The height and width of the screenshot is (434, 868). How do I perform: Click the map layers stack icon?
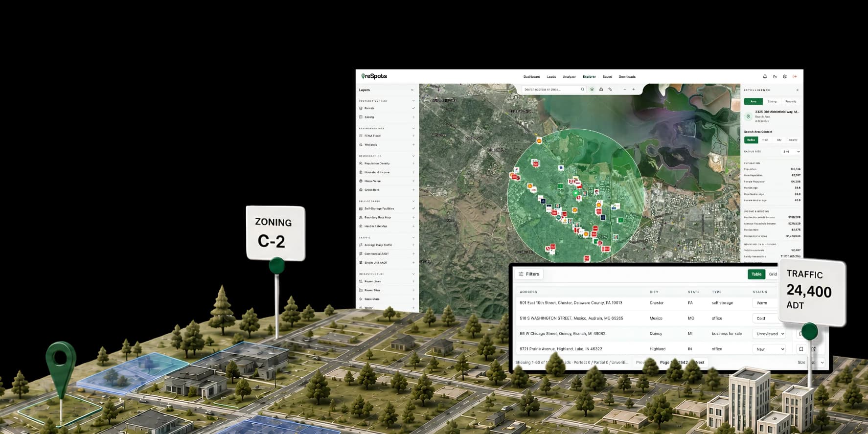tap(592, 90)
